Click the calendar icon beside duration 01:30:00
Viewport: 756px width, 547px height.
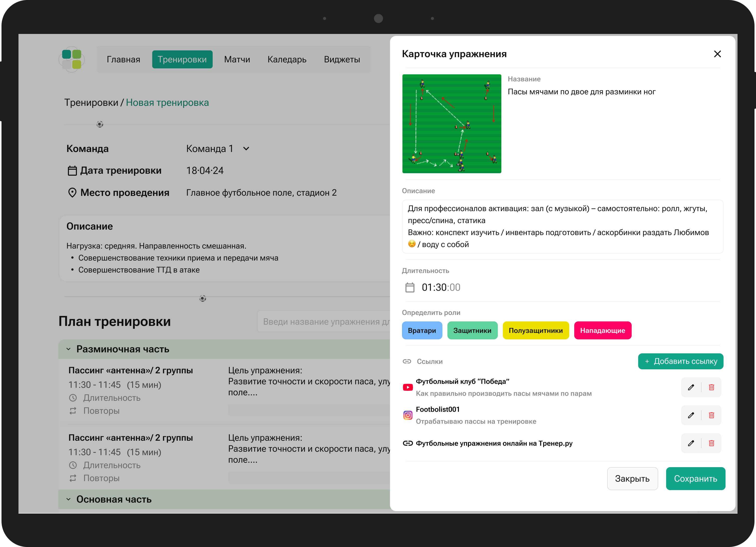pyautogui.click(x=410, y=287)
